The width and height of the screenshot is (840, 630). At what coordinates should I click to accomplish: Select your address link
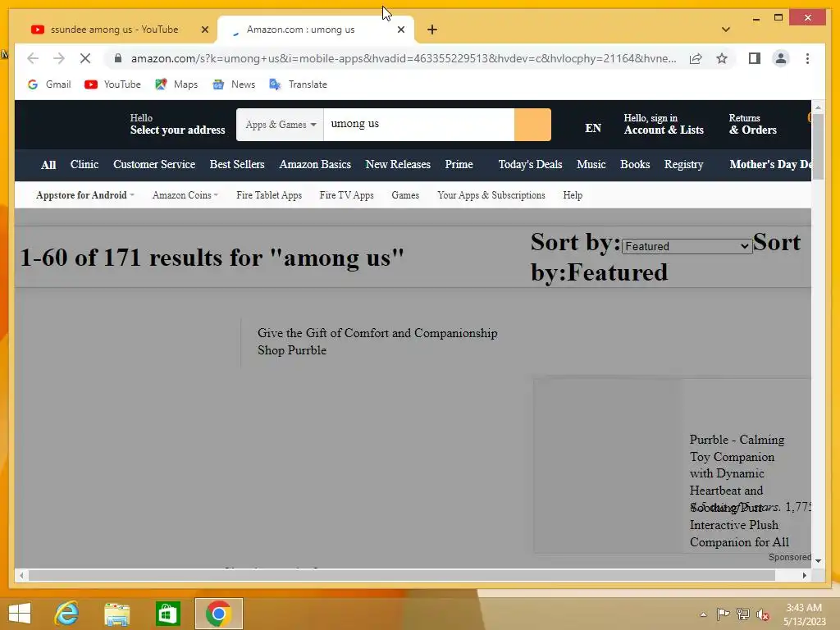pyautogui.click(x=177, y=125)
